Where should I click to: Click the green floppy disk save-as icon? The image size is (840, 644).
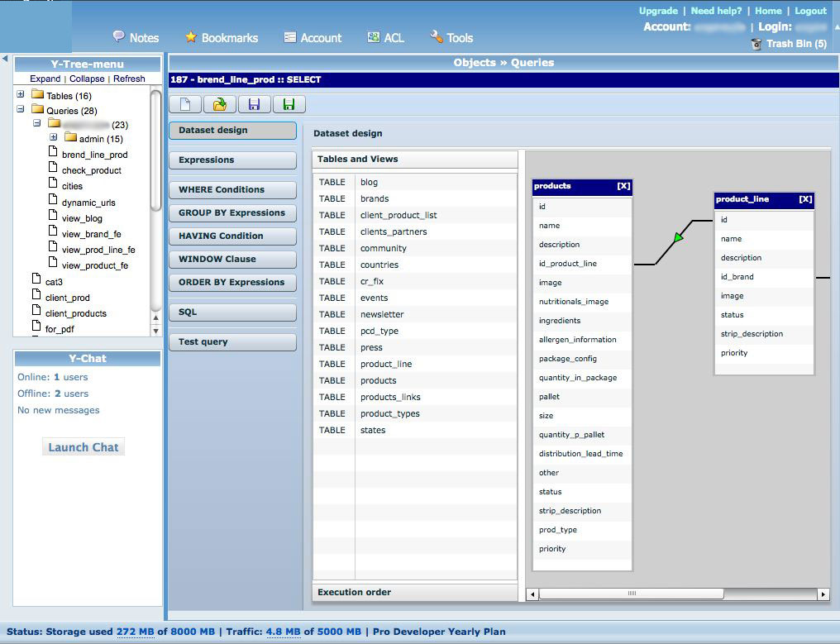(x=289, y=104)
